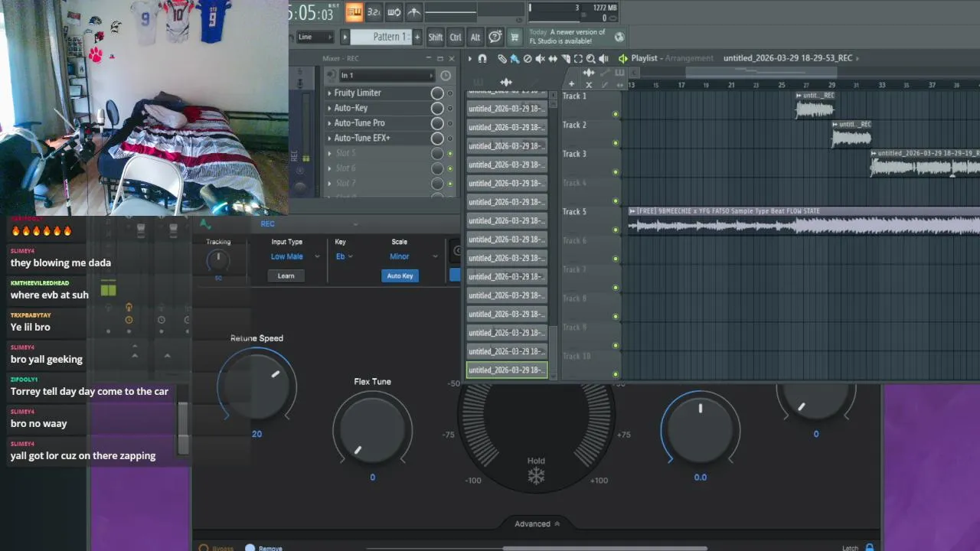Open the Auto-Tune Pro mixer slot
The height and width of the screenshot is (551, 980).
point(377,123)
